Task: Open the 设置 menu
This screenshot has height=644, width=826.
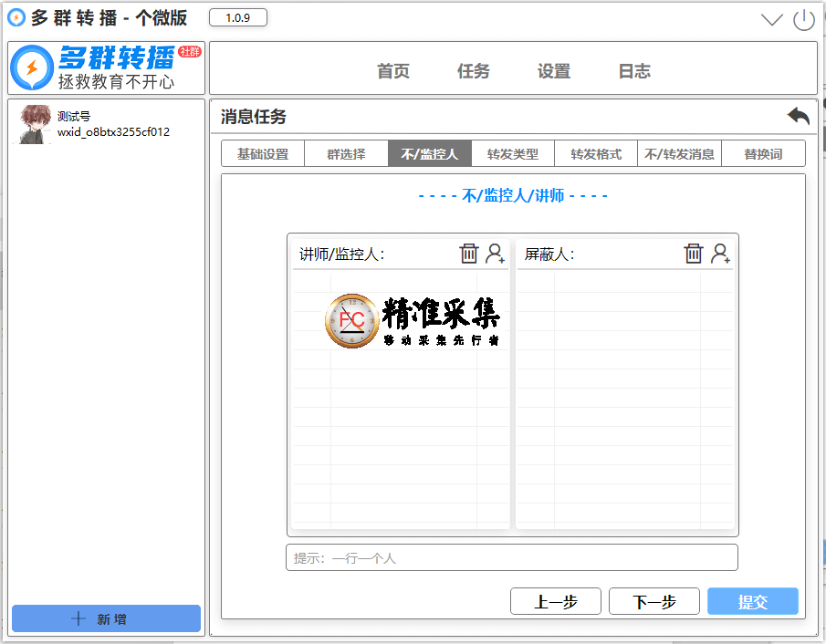Action: 554,70
